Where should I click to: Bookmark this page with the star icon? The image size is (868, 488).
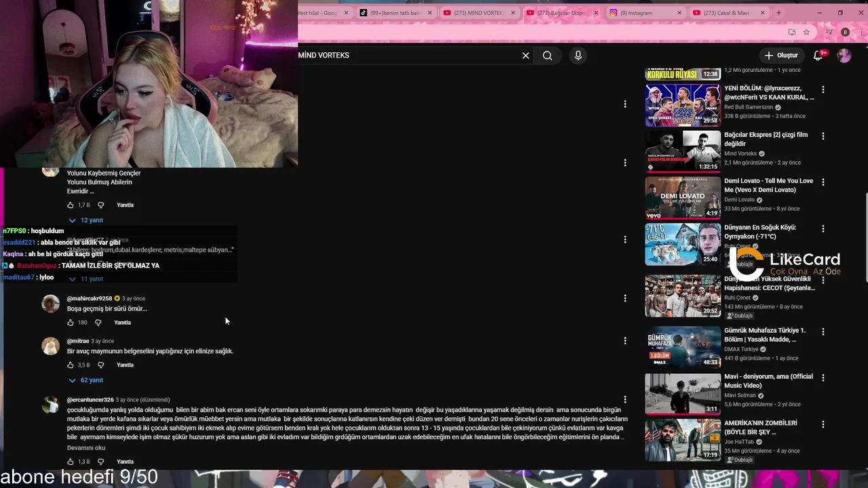pyautogui.click(x=806, y=32)
